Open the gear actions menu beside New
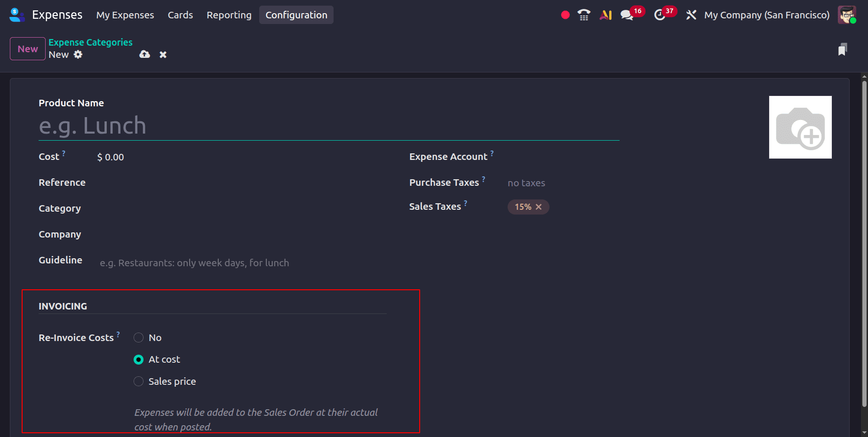Image resolution: width=868 pixels, height=437 pixels. click(x=78, y=55)
